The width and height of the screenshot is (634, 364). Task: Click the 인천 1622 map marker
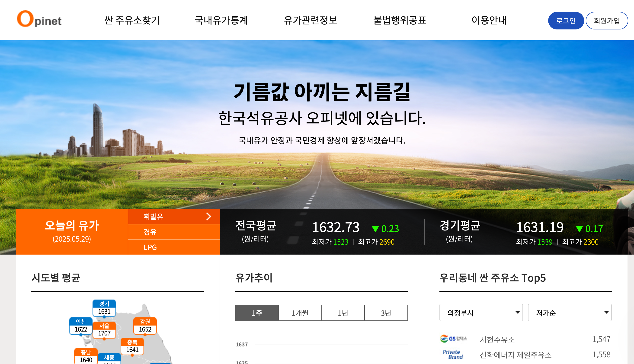pyautogui.click(x=81, y=326)
